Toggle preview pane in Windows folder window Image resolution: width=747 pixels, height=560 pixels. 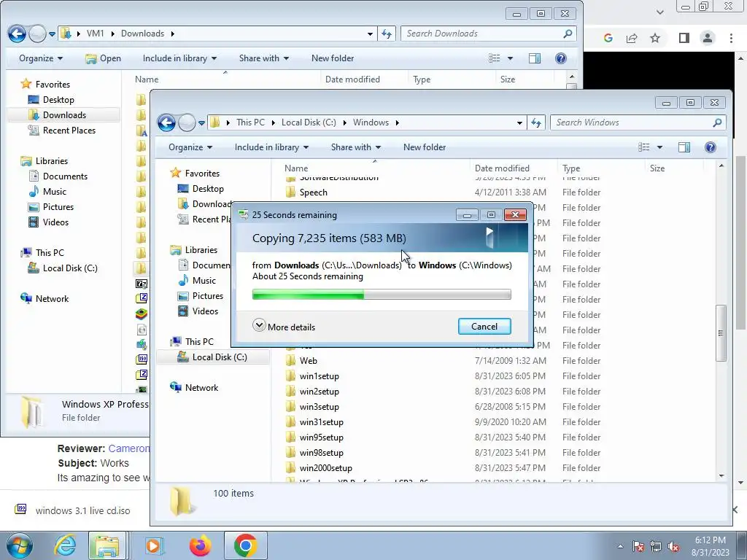684,147
